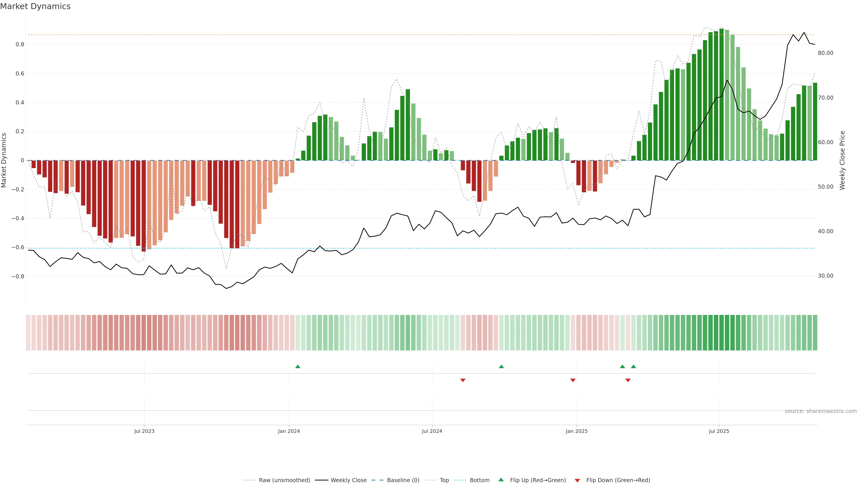Click the Jan 2024 x-axis label

click(289, 431)
